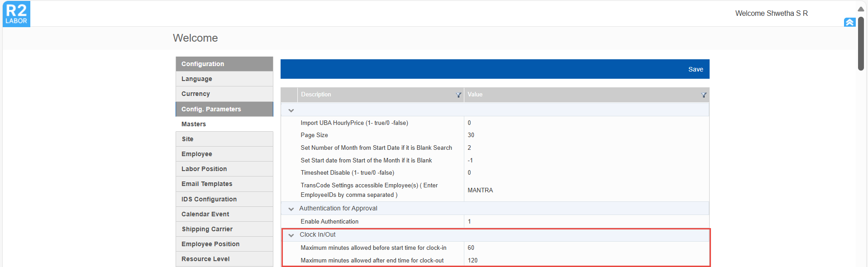This screenshot has height=267, width=868.
Task: Click the vertical page scrollbar thumb
Action: (x=861, y=43)
